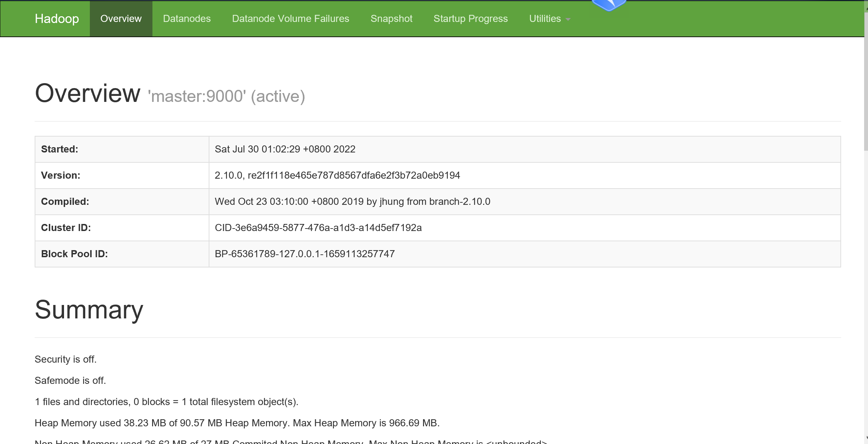
Task: Click the Version hash value
Action: (337, 175)
